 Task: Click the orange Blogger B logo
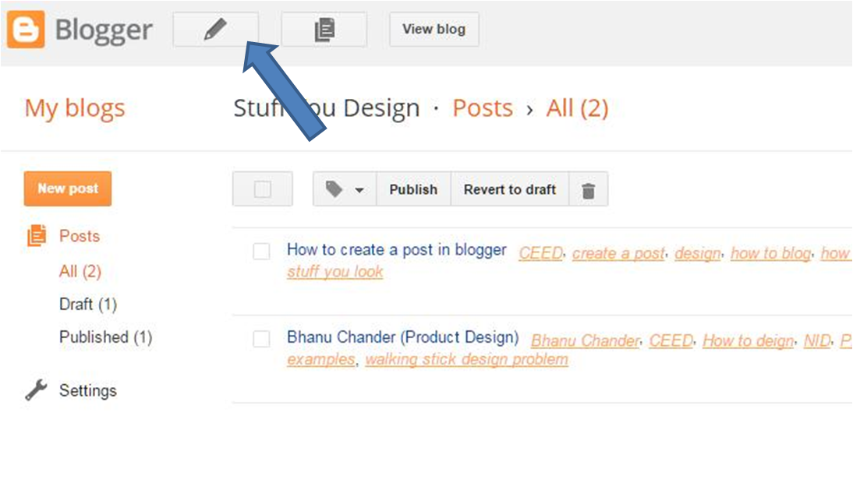point(26,29)
